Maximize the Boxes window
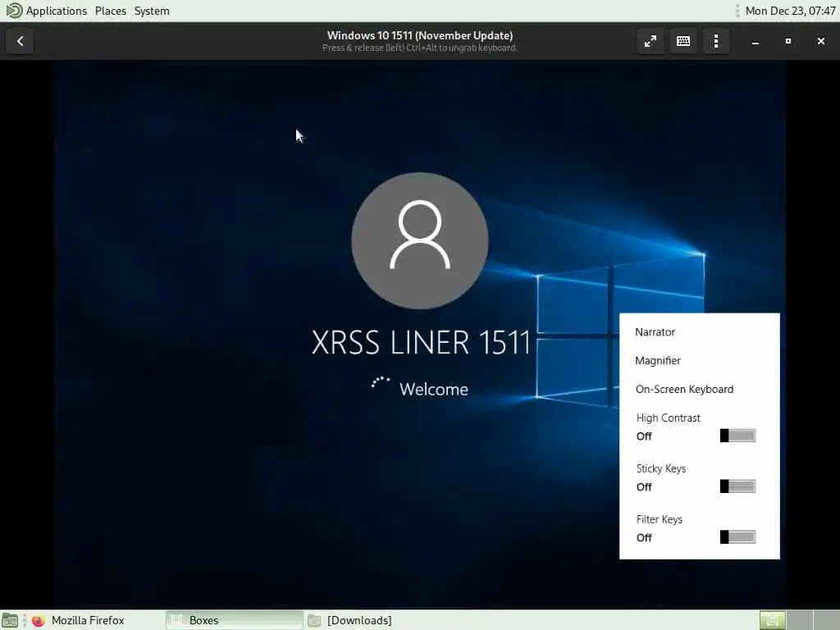 tap(788, 41)
